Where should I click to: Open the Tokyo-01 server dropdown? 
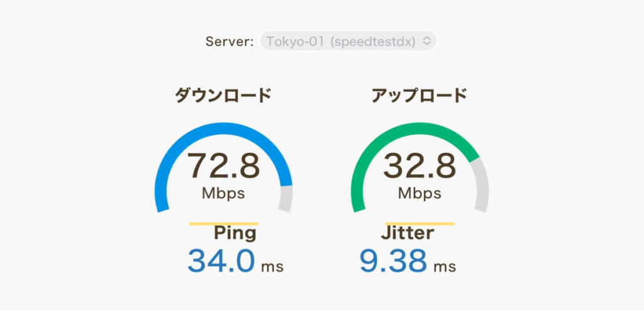348,41
